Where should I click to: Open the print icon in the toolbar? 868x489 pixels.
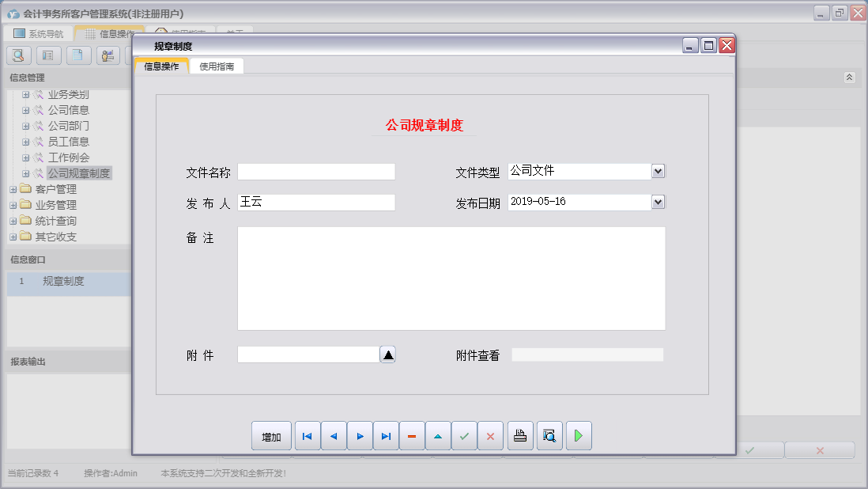click(519, 435)
